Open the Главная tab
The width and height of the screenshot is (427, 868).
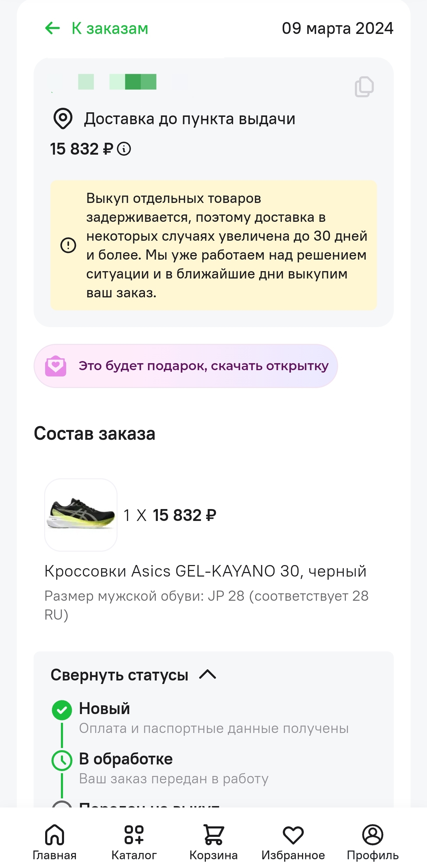[55, 841]
